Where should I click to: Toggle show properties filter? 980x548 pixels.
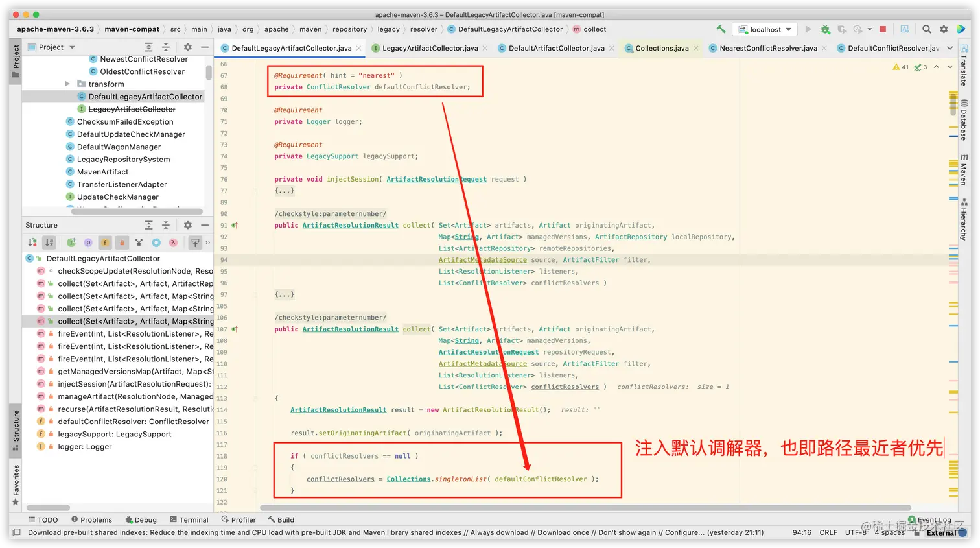(x=88, y=243)
